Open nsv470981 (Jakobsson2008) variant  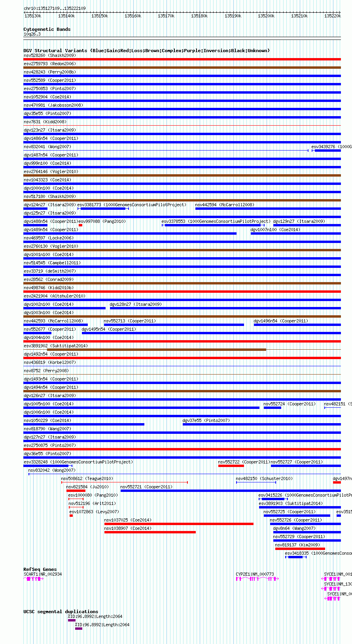pyautogui.click(x=53, y=105)
